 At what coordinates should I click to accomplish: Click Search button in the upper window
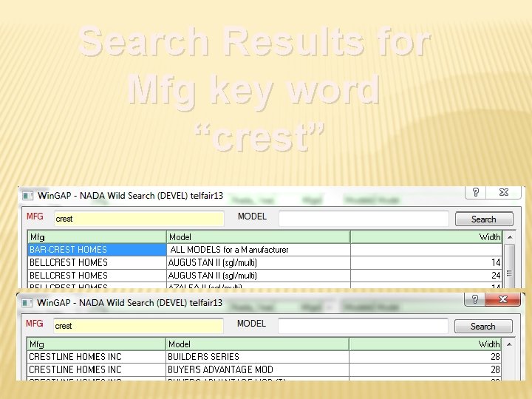484,219
